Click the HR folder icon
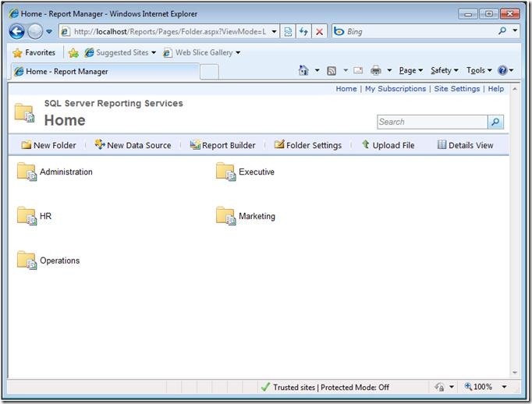Image resolution: width=532 pixels, height=404 pixels. 27,216
